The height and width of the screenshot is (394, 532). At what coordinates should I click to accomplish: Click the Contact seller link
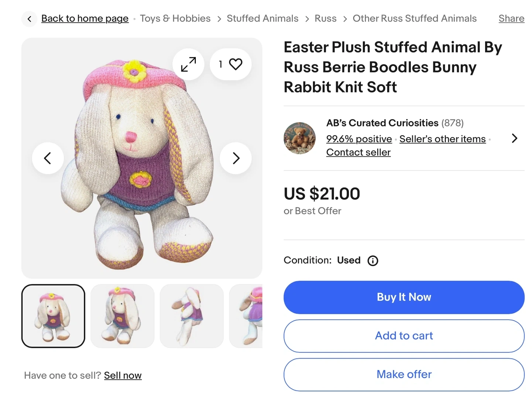358,152
